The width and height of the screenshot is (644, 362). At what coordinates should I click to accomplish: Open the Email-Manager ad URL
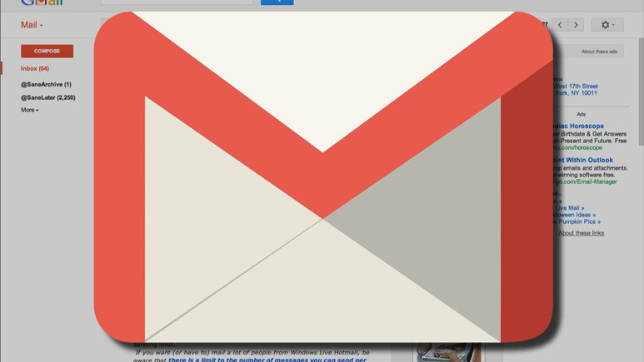pos(585,181)
